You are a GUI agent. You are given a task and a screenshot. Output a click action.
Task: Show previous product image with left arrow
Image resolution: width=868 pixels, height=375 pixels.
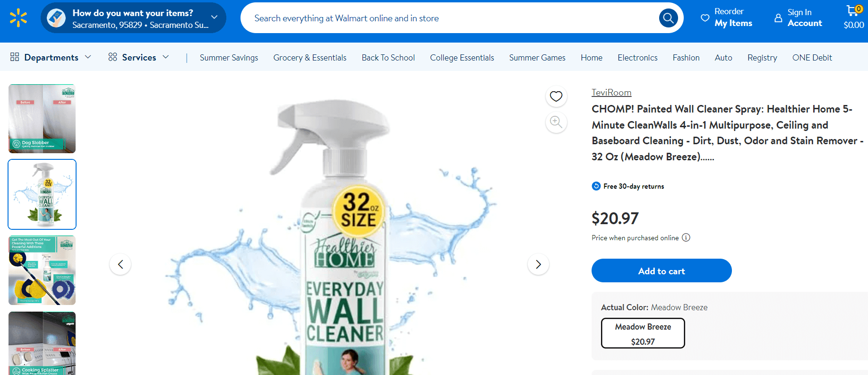[120, 264]
